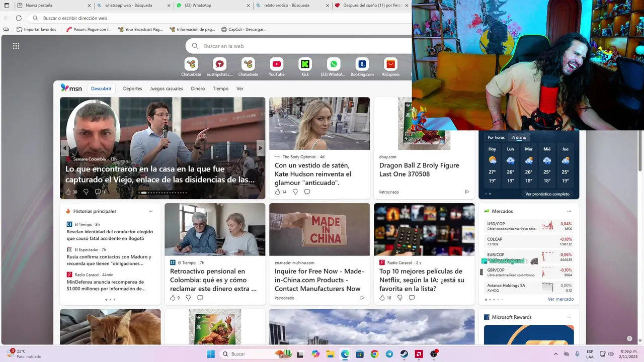Open File Explorer from the taskbar
Viewport: 644px width, 362px height.
[x=330, y=354]
